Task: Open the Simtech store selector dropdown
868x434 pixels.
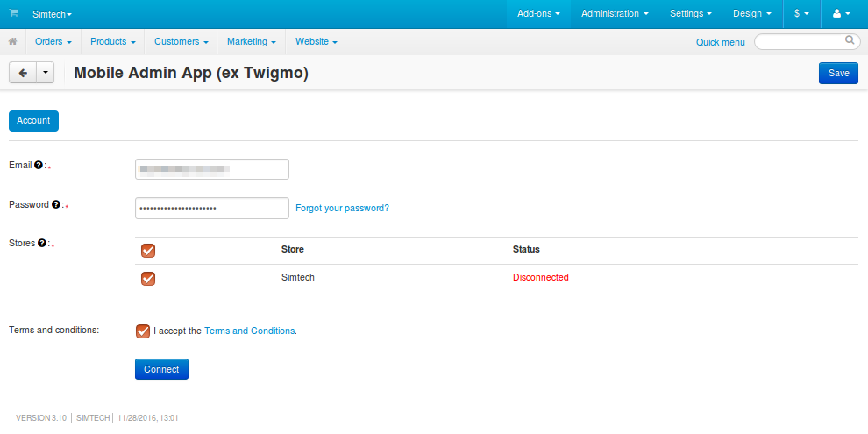Action: pyautogui.click(x=52, y=14)
